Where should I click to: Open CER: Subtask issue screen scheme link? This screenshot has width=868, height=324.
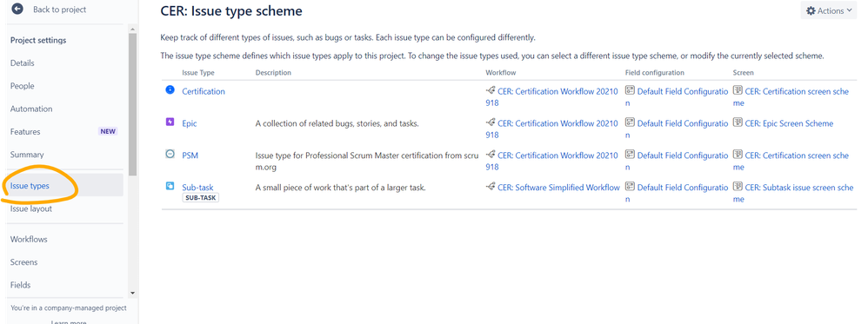(x=793, y=194)
